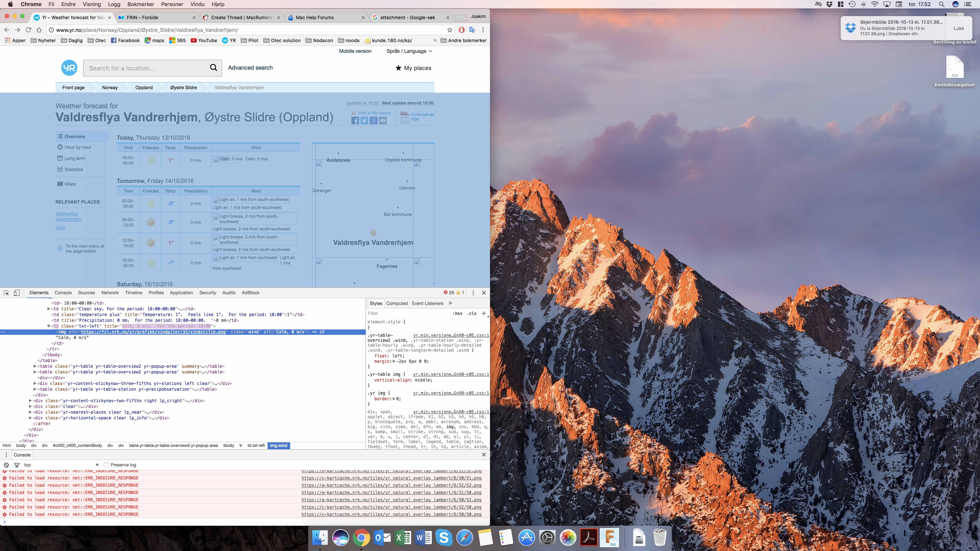Open the Bokmerker menu in menu bar

coord(141,4)
